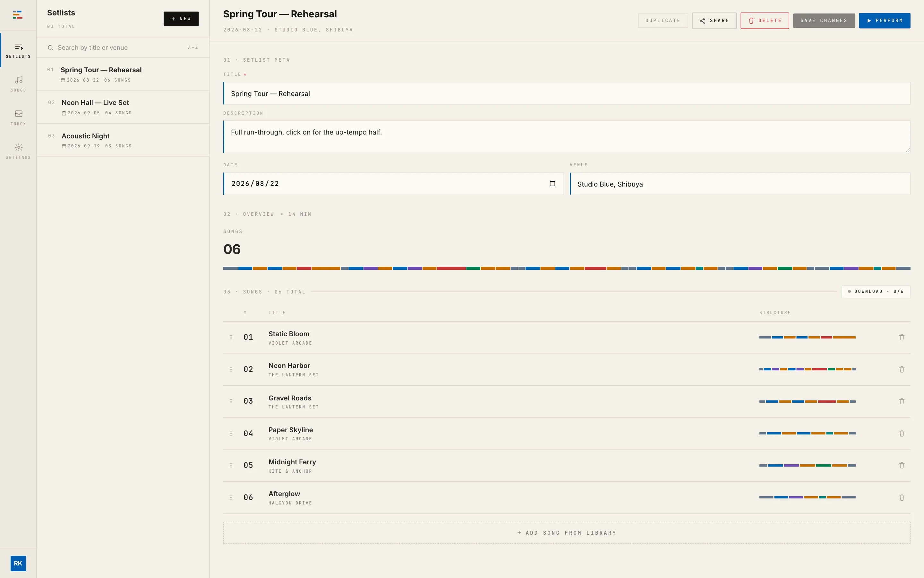Screen dimensions: 924x578
Task: Open the Static Bloom song title
Action: click(x=289, y=334)
